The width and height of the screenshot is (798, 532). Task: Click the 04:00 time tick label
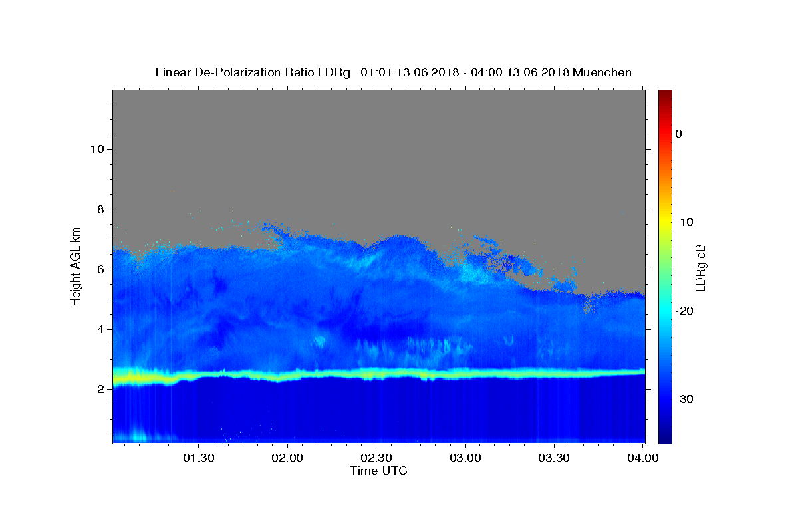tap(643, 458)
